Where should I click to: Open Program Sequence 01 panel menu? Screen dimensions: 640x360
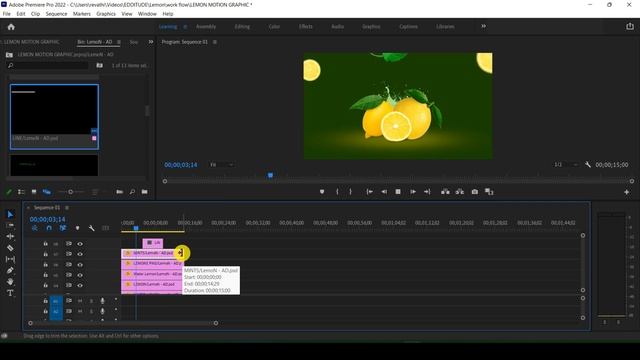pos(215,42)
